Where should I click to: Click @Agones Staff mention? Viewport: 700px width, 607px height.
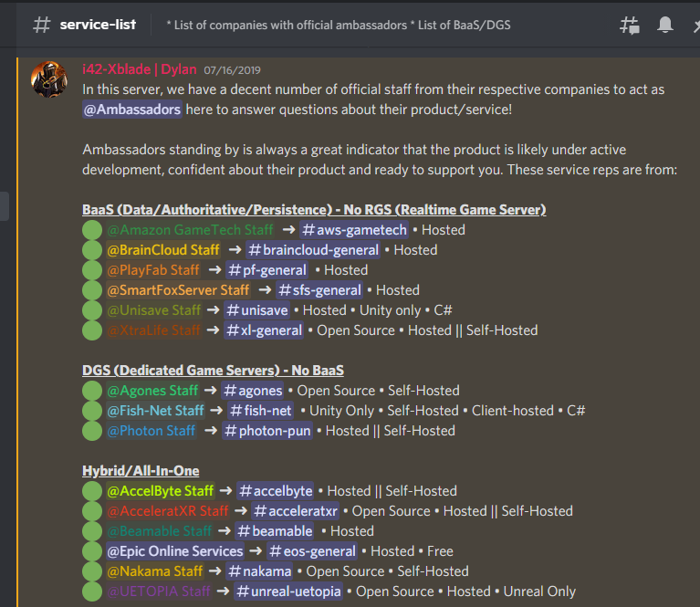point(152,391)
